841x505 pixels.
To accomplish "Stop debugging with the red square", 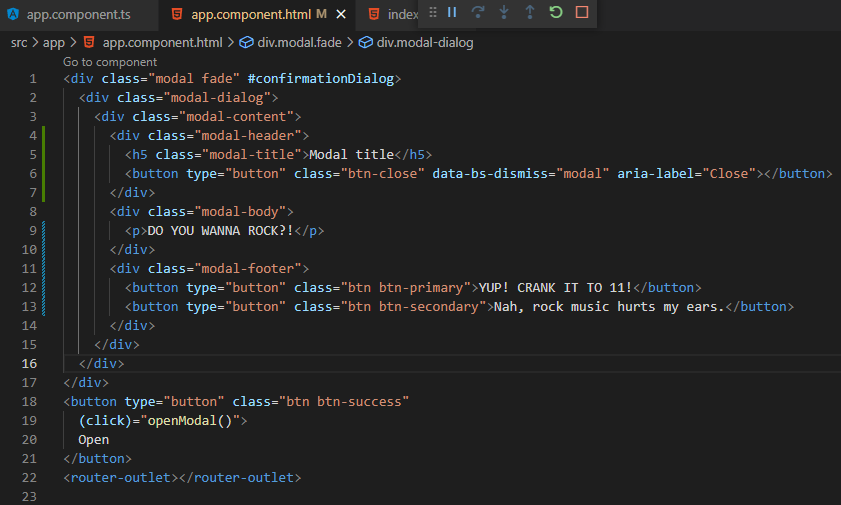I will (582, 13).
